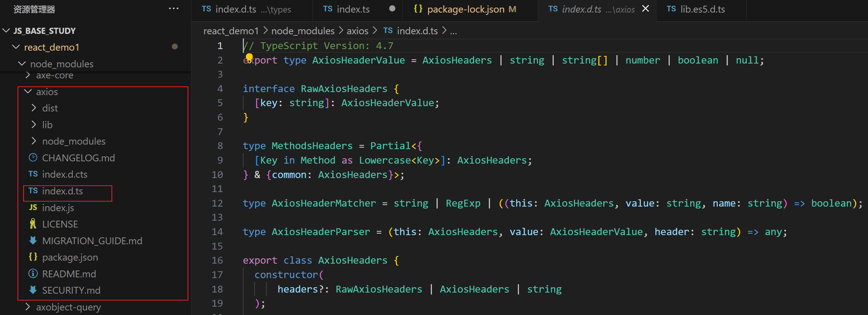
Task: Open the Explorer more actions ellipsis
Action: pos(174,9)
